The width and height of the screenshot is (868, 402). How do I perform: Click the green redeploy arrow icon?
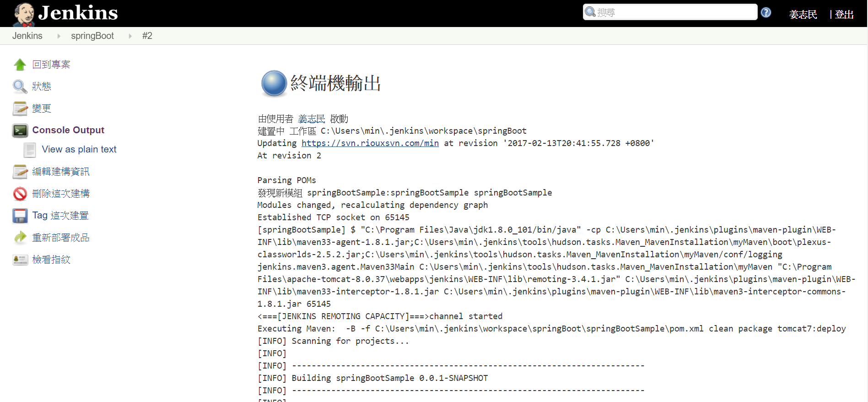(x=20, y=238)
